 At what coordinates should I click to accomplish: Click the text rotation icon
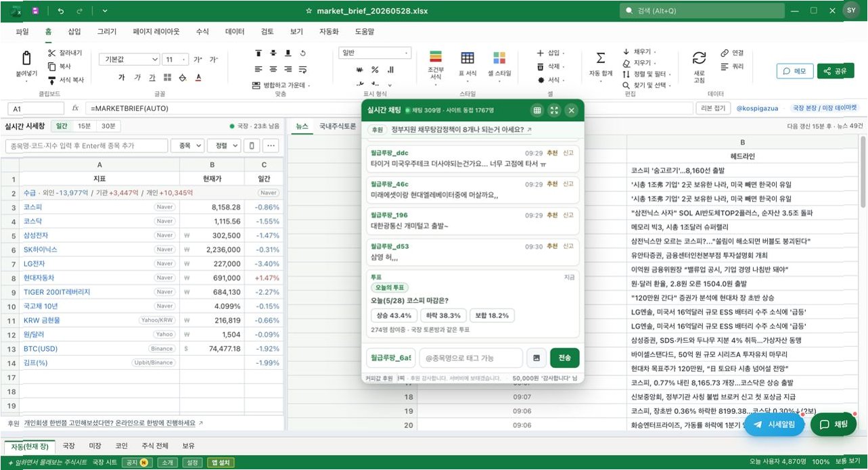coord(303,53)
